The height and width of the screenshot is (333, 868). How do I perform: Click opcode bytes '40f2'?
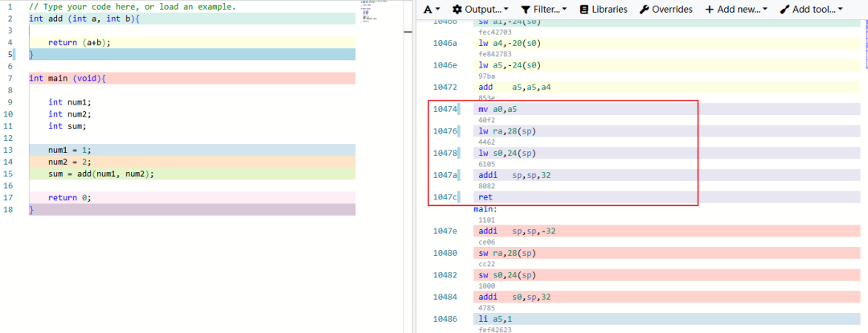point(486,120)
